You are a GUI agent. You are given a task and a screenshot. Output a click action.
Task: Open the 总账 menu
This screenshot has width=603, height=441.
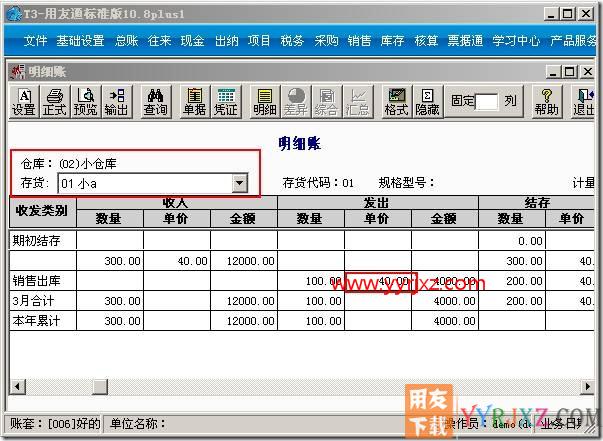pos(126,41)
